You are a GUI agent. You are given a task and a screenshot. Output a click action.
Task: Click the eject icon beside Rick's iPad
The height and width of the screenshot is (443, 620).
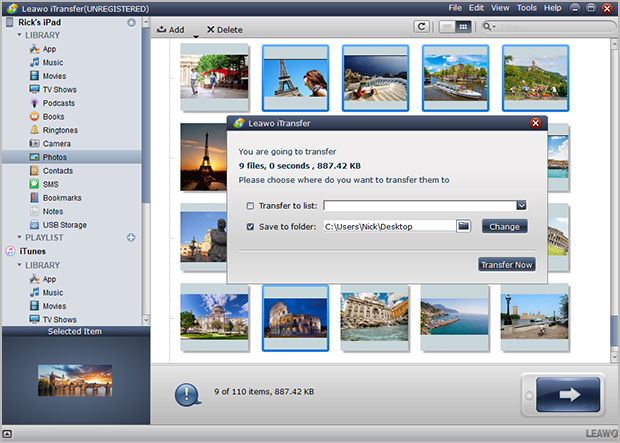click(x=131, y=23)
